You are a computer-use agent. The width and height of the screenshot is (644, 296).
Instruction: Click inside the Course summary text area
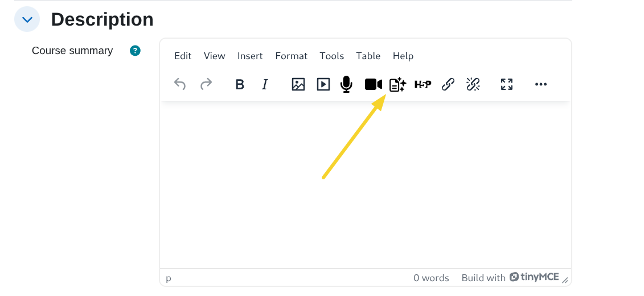tap(366, 185)
